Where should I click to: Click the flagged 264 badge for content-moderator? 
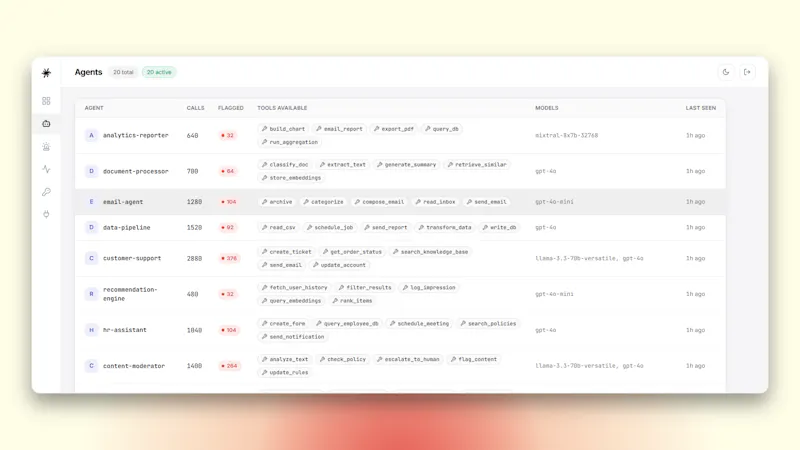229,366
